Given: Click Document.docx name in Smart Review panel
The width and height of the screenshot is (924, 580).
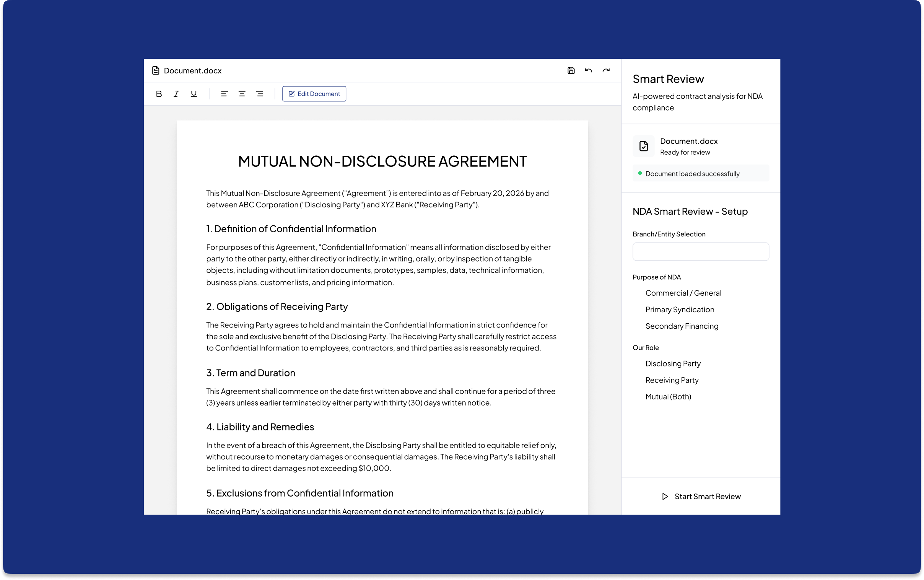Looking at the screenshot, I should point(689,141).
